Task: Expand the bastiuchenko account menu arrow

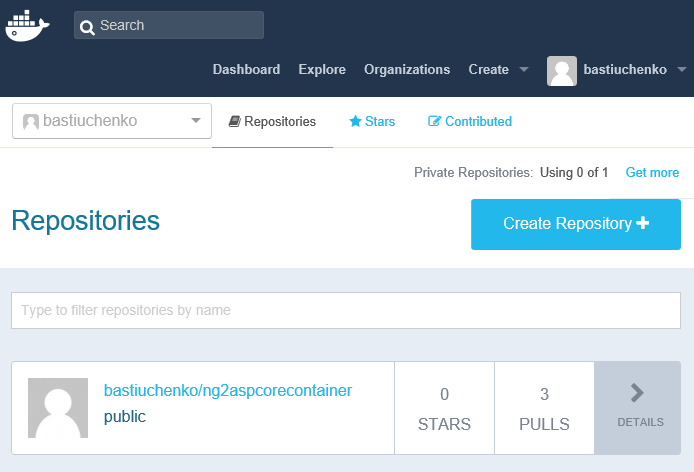Action: [682, 70]
